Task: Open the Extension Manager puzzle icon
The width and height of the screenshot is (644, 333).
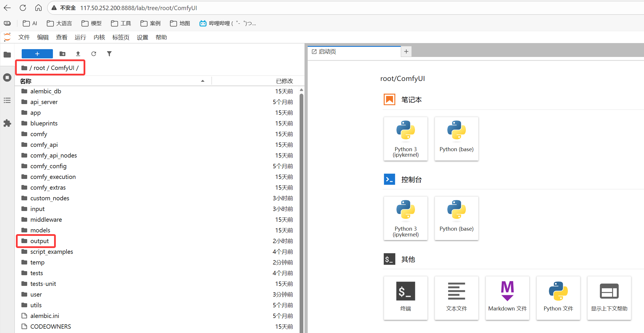Action: tap(7, 123)
